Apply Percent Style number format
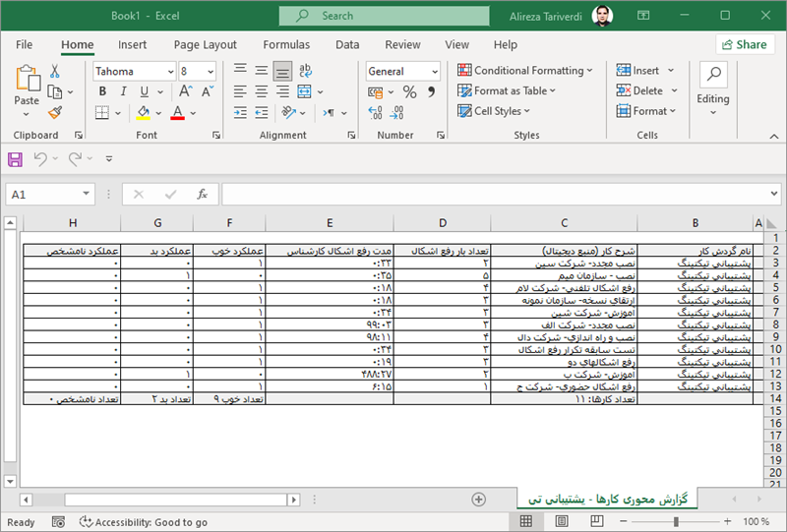This screenshot has height=532, width=787. pos(410,91)
